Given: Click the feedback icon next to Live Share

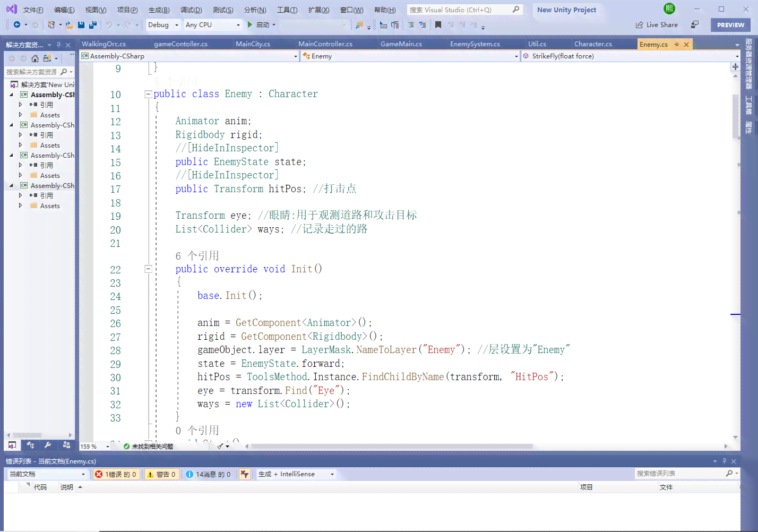Looking at the screenshot, I should pos(695,25).
